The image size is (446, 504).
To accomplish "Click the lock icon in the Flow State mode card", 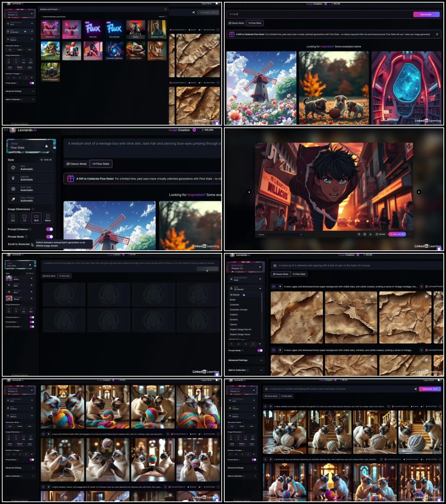I will click(x=46, y=146).
